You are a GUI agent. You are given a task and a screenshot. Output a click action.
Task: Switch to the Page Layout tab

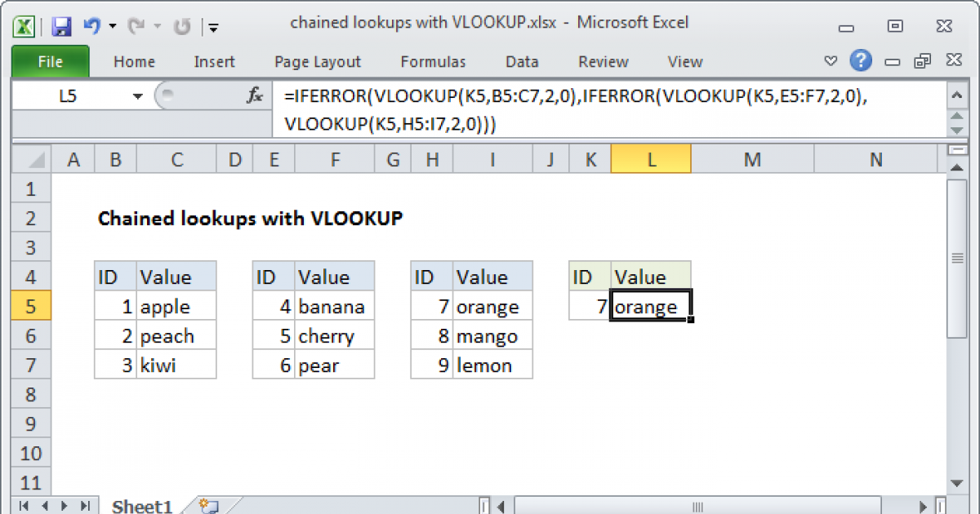pos(317,62)
